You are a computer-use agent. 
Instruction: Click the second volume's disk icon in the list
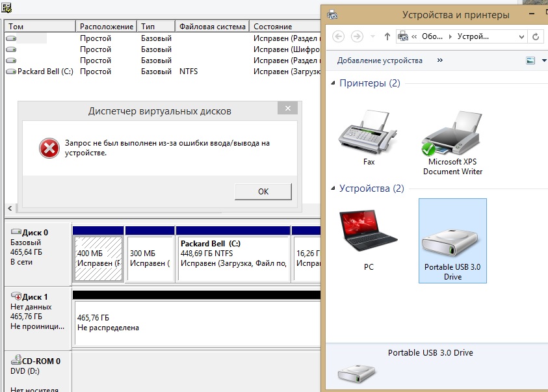point(11,49)
